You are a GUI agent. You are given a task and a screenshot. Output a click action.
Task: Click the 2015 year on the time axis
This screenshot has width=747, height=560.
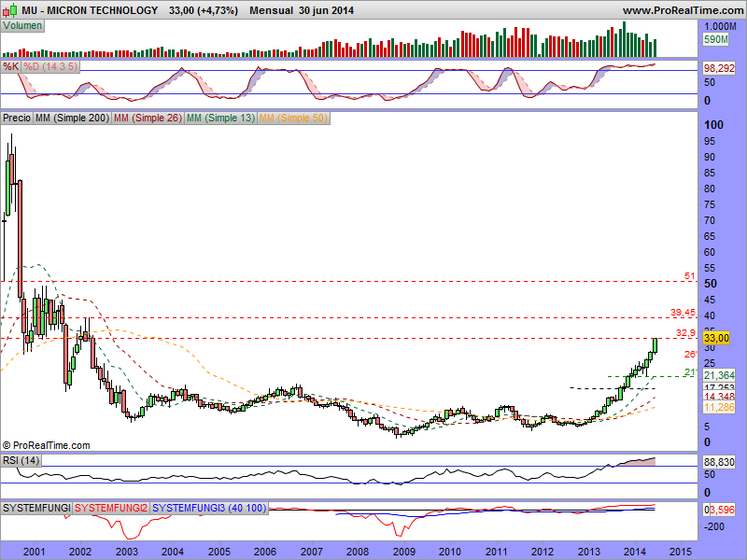(682, 552)
